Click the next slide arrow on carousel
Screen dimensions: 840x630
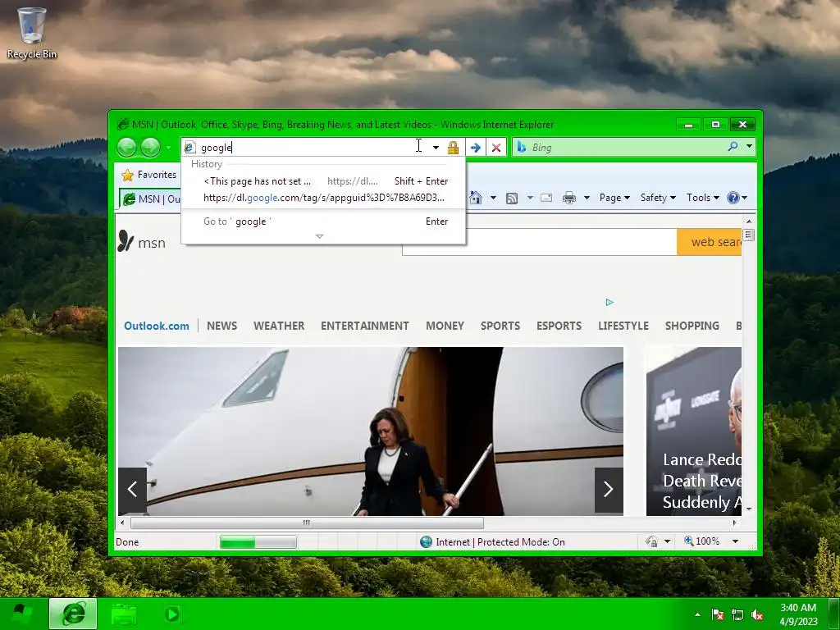(609, 490)
